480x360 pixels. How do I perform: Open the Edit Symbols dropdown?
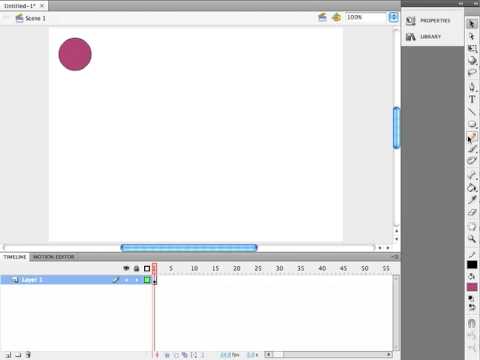pyautogui.click(x=336, y=17)
